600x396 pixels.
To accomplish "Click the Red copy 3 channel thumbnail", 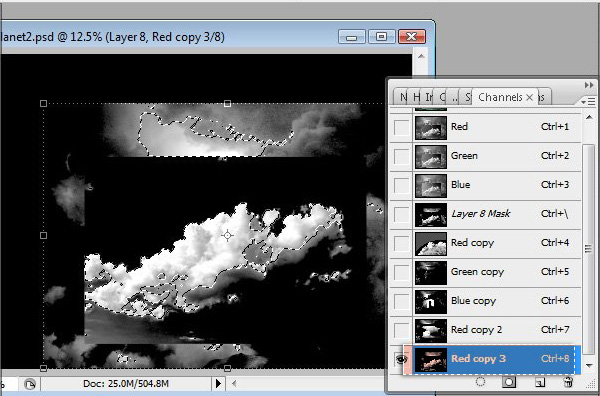I will pos(431,360).
